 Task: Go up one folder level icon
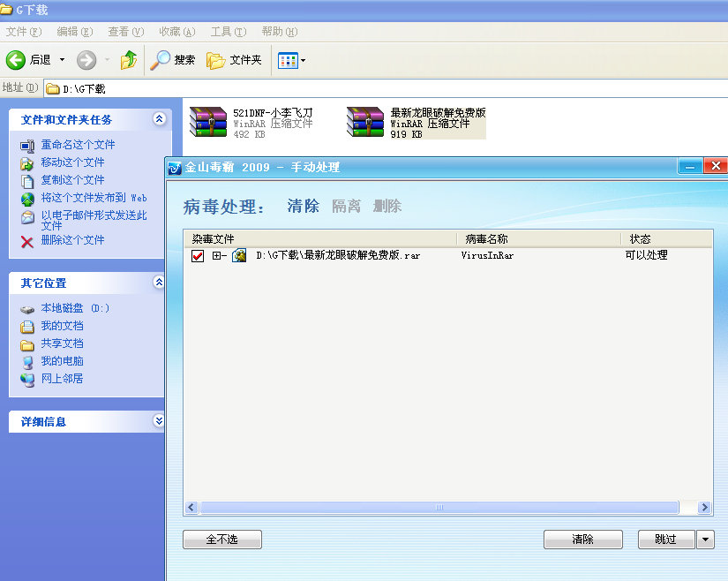[x=129, y=60]
